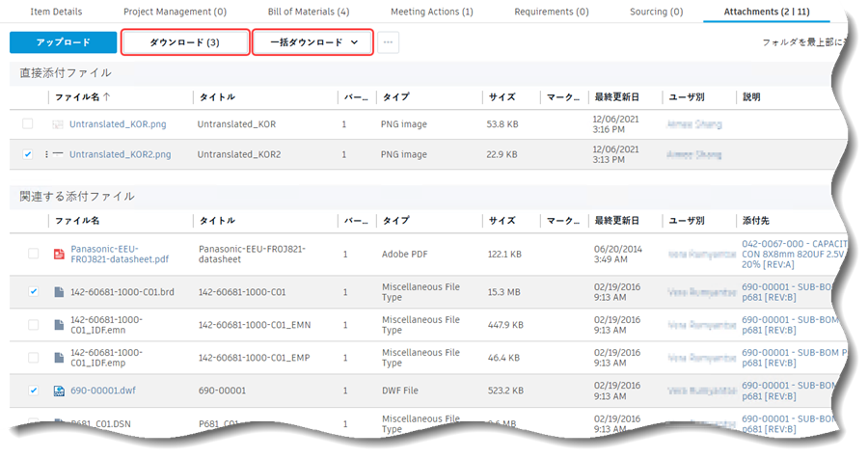Open the Untranslated_KOR2.png file link
Screen dimensions: 868x458
click(121, 154)
